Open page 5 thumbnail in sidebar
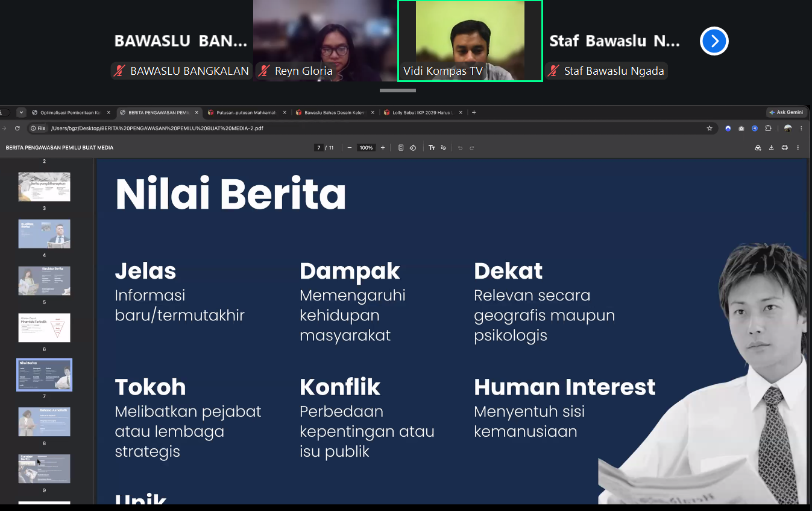The image size is (812, 511). 44,281
